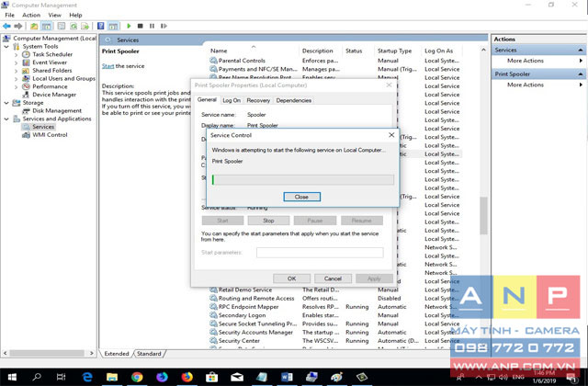588x386 pixels.
Task: Open More Actions under Services section
Action: click(x=525, y=61)
